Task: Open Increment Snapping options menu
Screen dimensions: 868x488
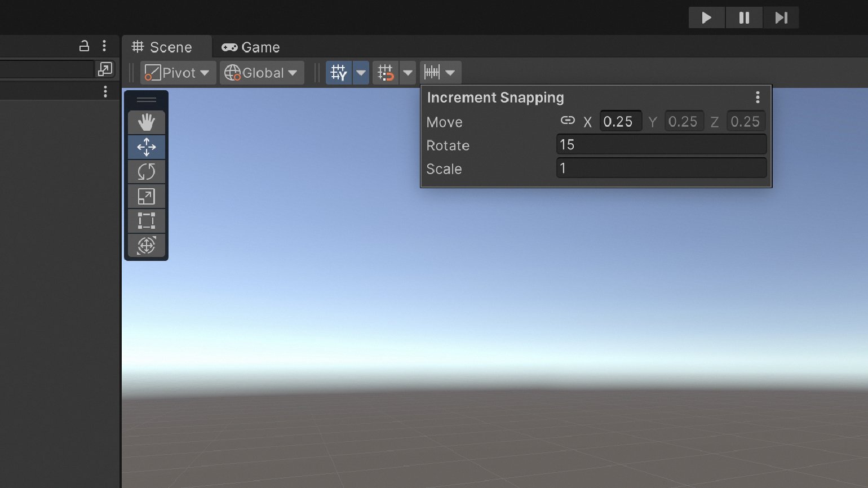Action: point(758,97)
